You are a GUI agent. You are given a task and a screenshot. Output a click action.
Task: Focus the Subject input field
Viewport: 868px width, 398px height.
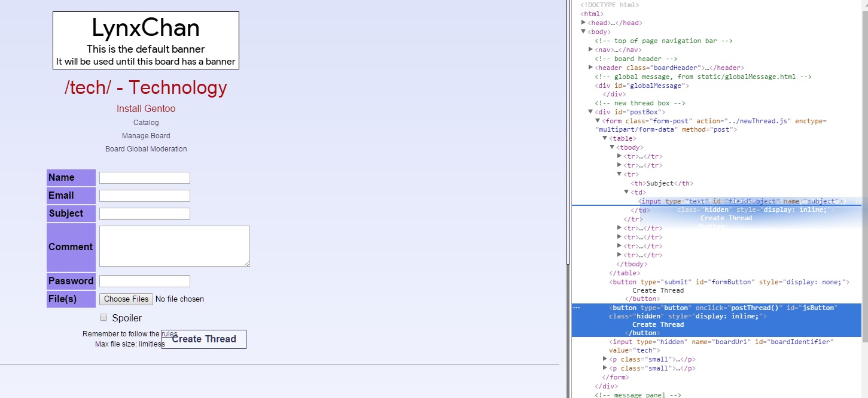(x=145, y=214)
